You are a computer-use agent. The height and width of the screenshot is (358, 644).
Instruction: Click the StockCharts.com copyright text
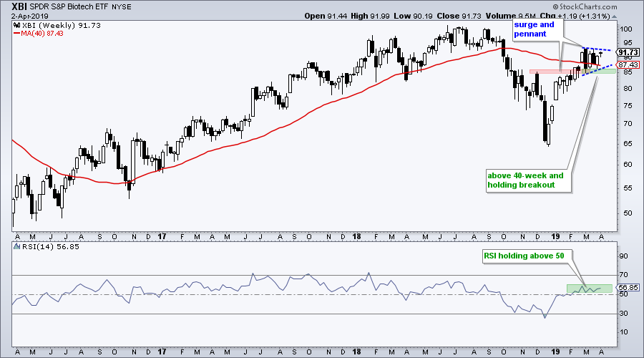(x=585, y=6)
